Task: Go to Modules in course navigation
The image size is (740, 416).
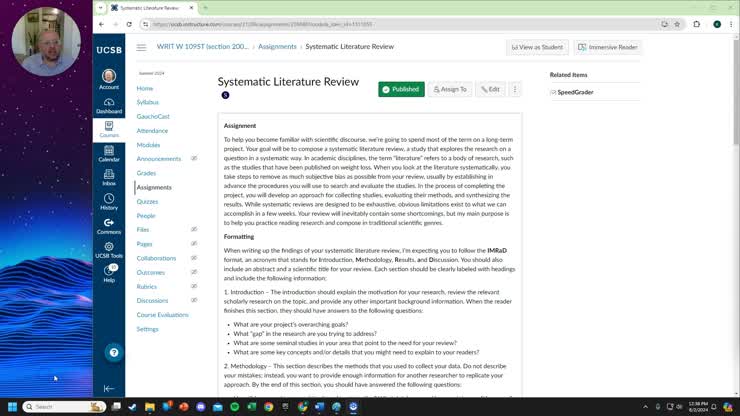Action: click(148, 145)
